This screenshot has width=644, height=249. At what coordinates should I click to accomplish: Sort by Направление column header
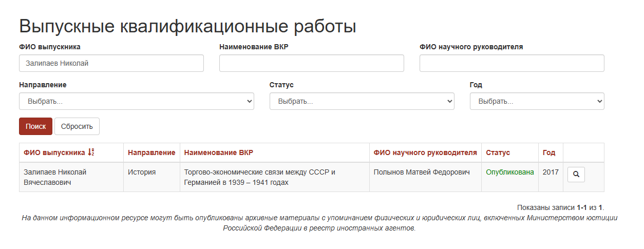151,152
